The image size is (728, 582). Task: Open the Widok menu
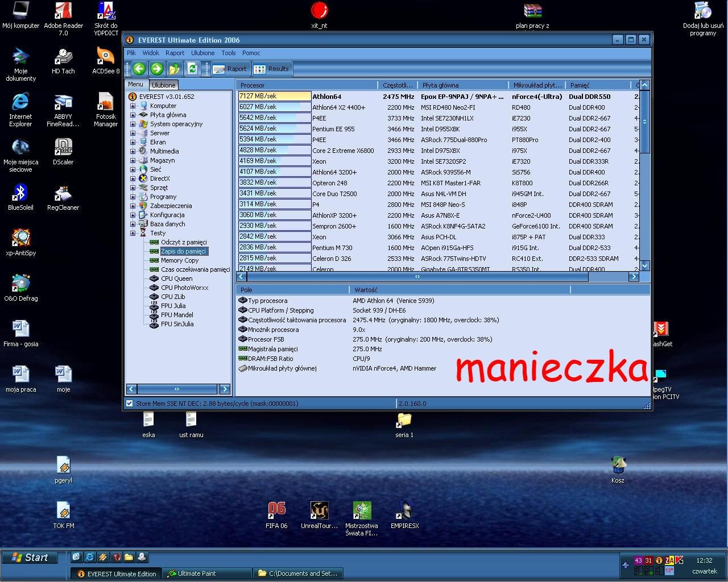click(x=151, y=53)
